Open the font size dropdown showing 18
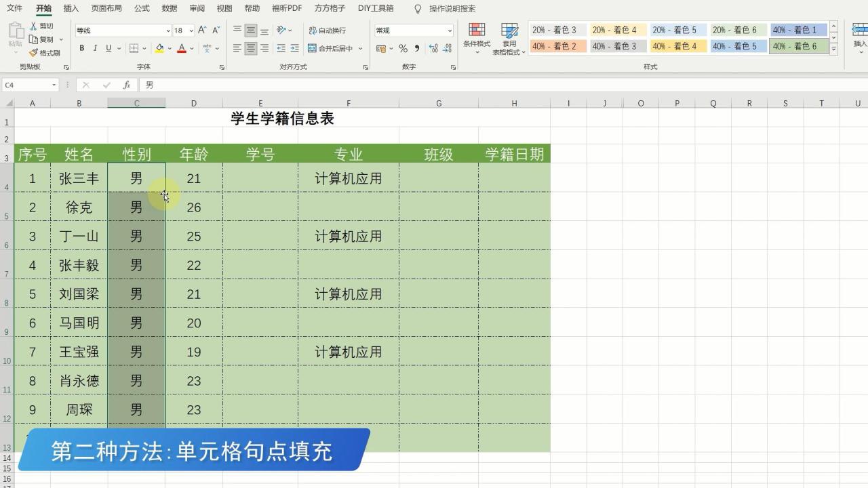Image resolution: width=868 pixels, height=488 pixels. coord(191,30)
